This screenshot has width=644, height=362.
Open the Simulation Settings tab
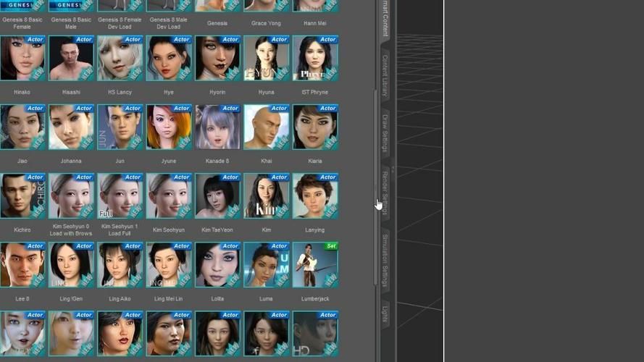tap(385, 261)
